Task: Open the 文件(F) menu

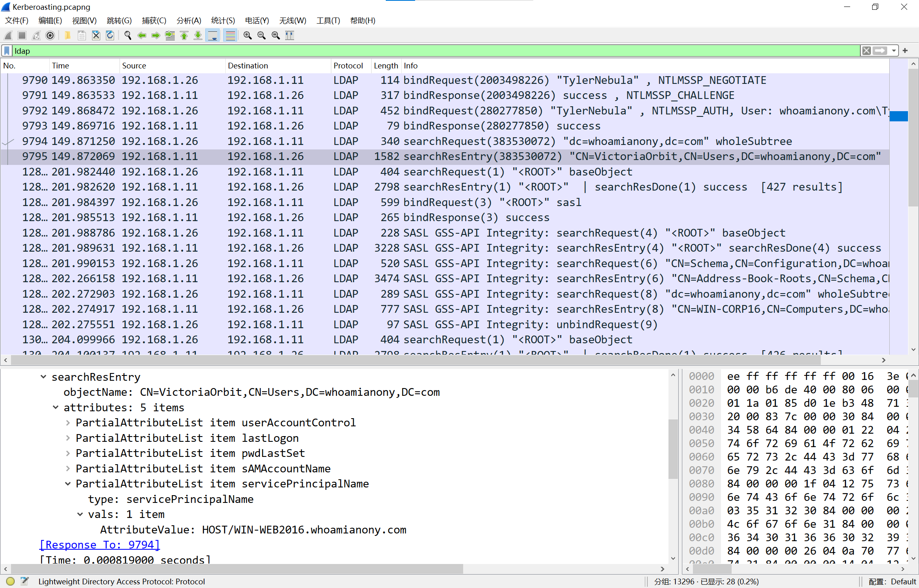Action: click(17, 20)
